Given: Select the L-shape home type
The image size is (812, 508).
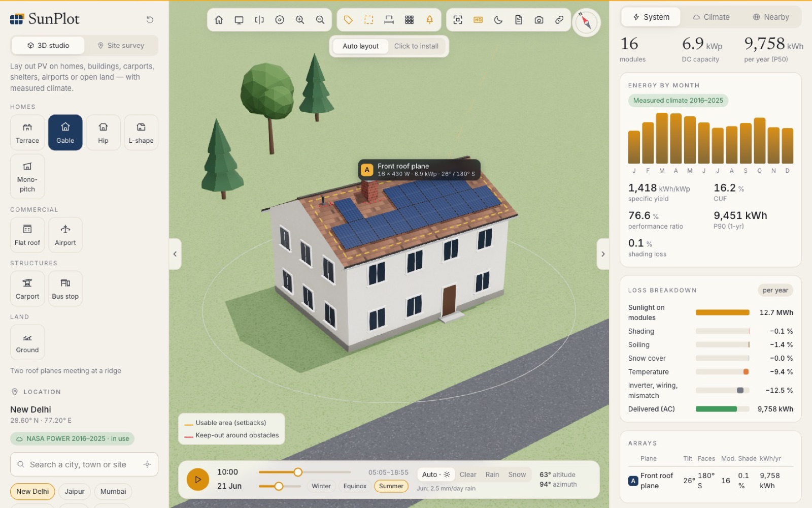Looking at the screenshot, I should tap(141, 133).
